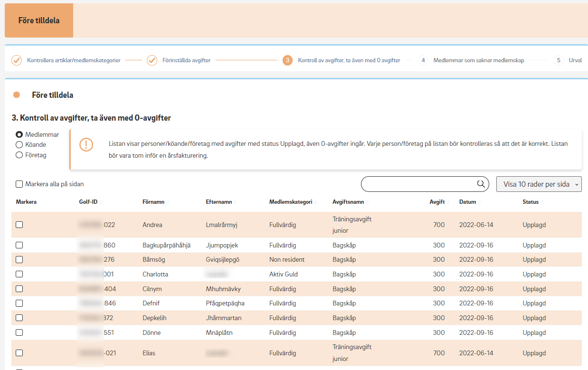
Task: Sort by Datum column arrow
Action: point(479,202)
